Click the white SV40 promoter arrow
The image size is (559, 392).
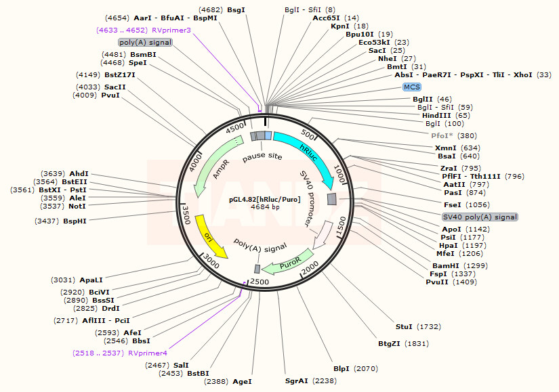pos(323,234)
